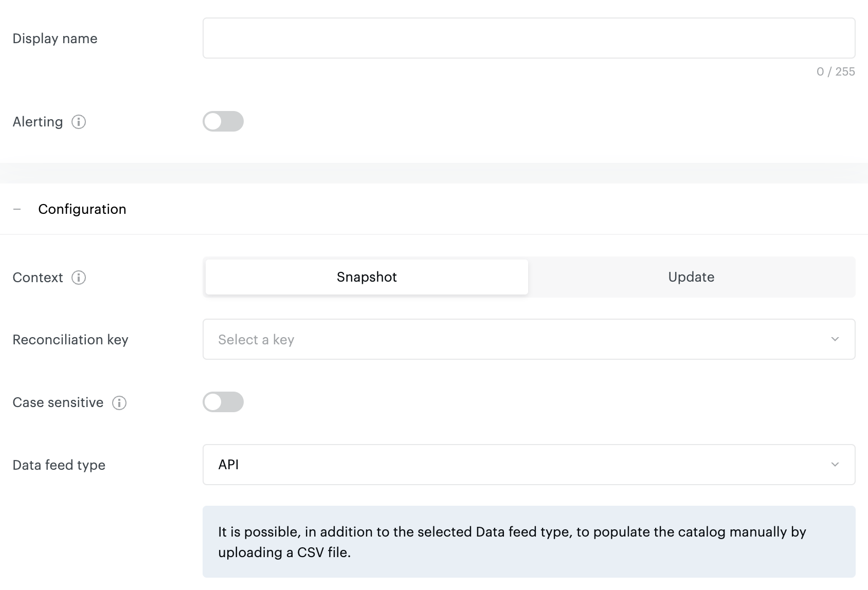
Task: Click the minus icon beside Configuration
Action: point(17,209)
